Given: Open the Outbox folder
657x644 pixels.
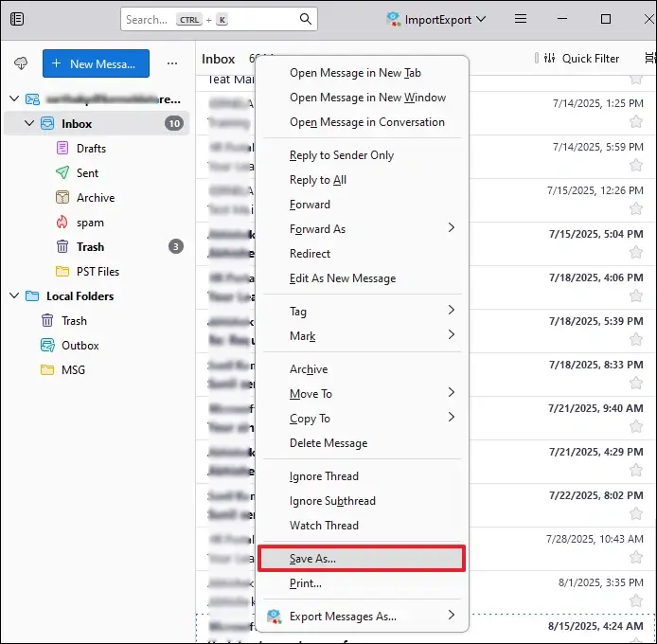Looking at the screenshot, I should coord(80,346).
